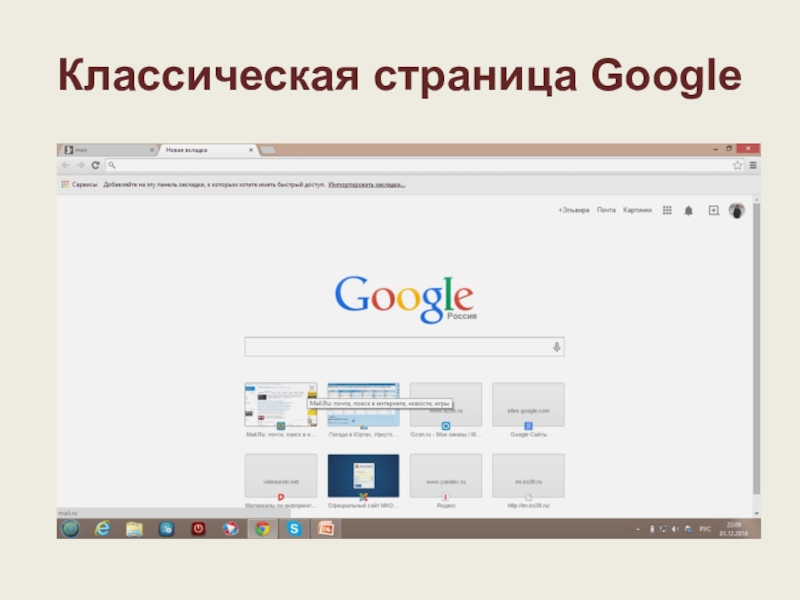Open a new tab with tab-strip button
This screenshot has height=600, width=800.
coord(268,150)
